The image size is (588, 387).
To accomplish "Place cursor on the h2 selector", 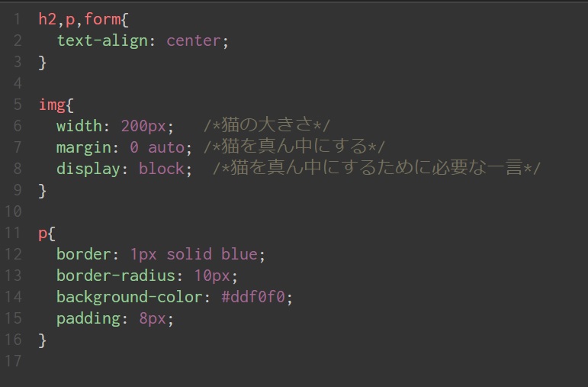I will click(x=47, y=19).
